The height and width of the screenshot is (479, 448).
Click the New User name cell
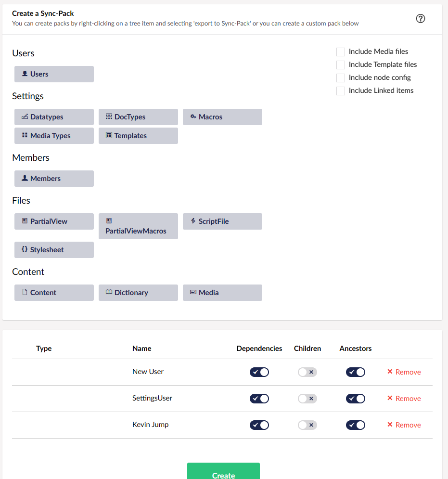coord(148,372)
